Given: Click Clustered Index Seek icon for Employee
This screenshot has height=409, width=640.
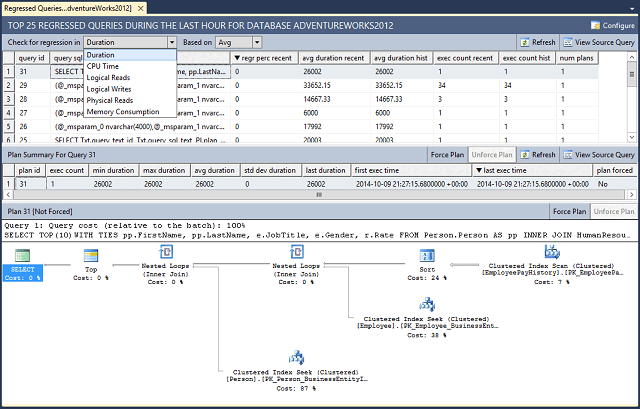Looking at the screenshot, I should [x=426, y=306].
